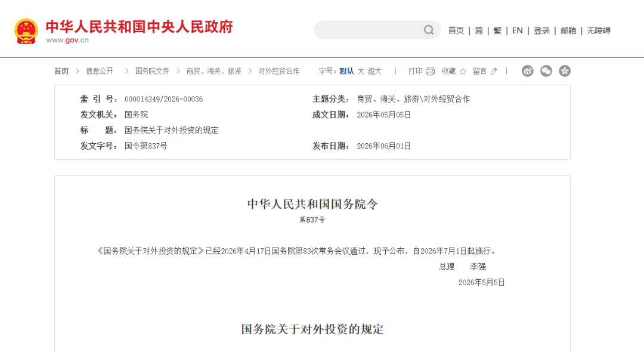Image resolution: width=644 pixels, height=352 pixels.
Task: Click the national emblem logo
Action: point(26,31)
